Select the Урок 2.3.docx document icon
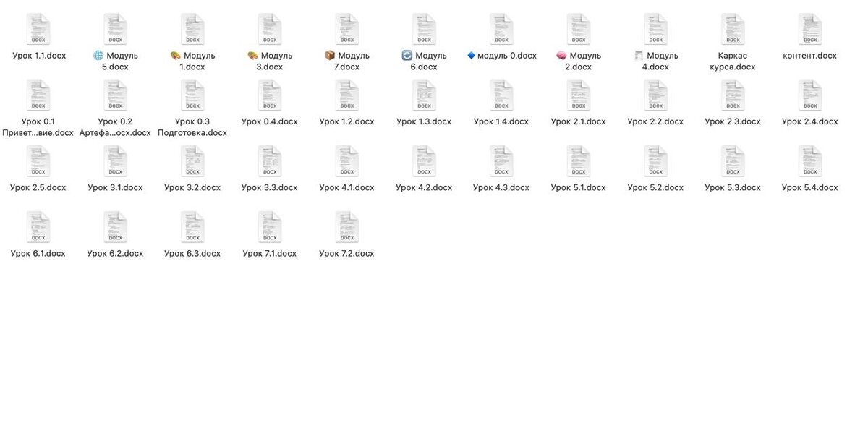The height and width of the screenshot is (428, 868). coord(733,95)
